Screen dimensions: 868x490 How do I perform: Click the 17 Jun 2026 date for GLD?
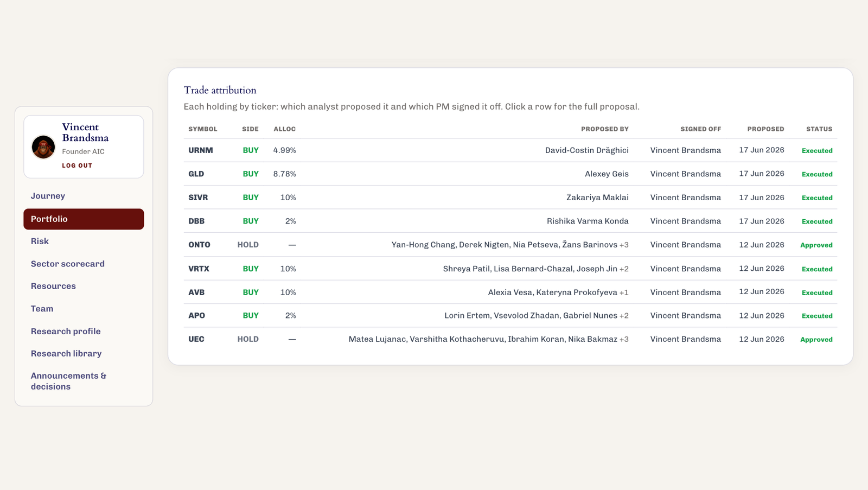[762, 174]
